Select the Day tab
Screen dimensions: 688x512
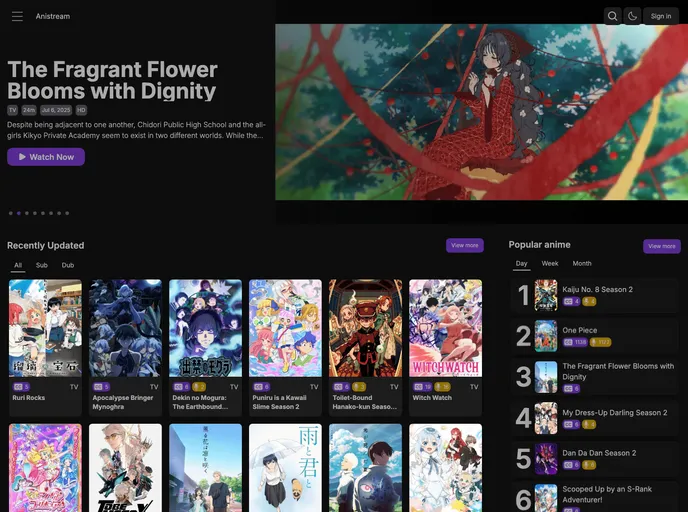521,264
